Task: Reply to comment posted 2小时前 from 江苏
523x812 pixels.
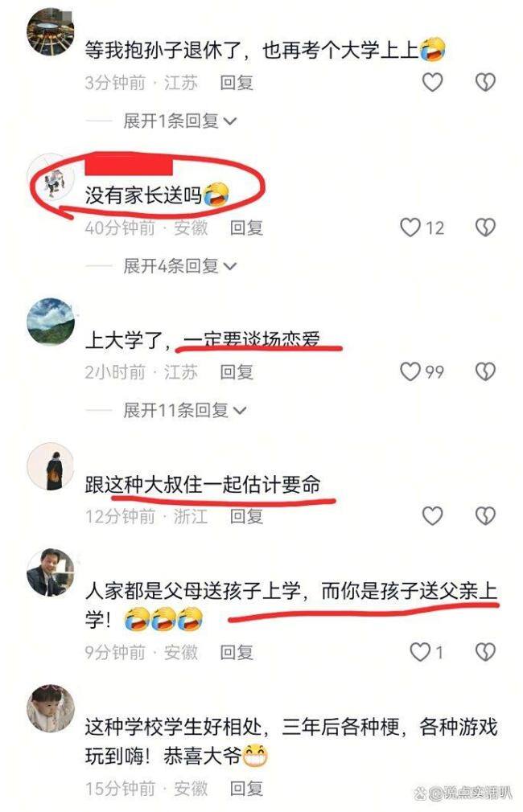Action: click(x=237, y=371)
